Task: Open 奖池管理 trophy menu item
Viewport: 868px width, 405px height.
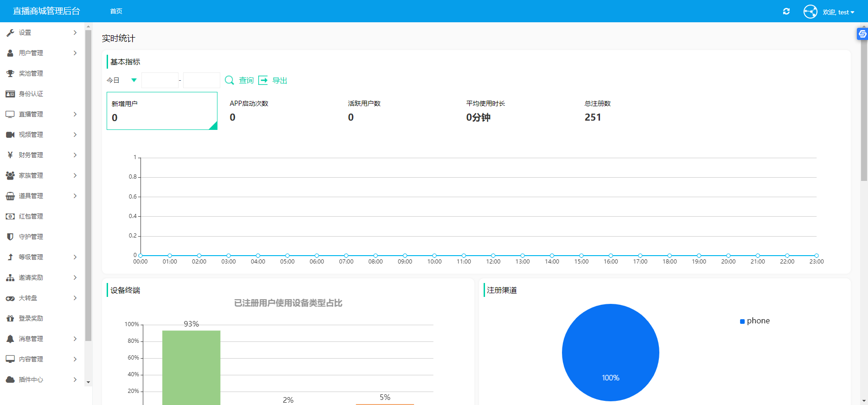Action: pyautogui.click(x=31, y=73)
